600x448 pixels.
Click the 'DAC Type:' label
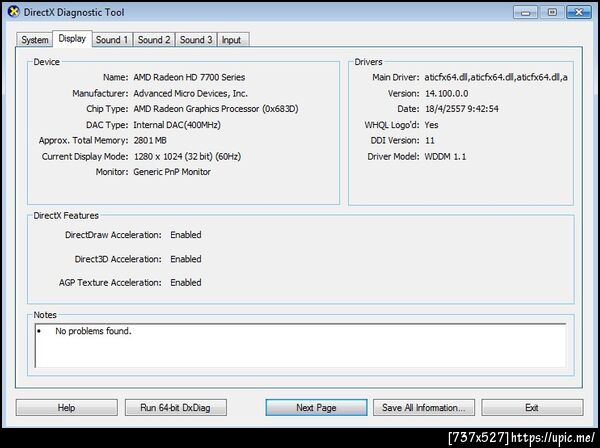pyautogui.click(x=107, y=125)
